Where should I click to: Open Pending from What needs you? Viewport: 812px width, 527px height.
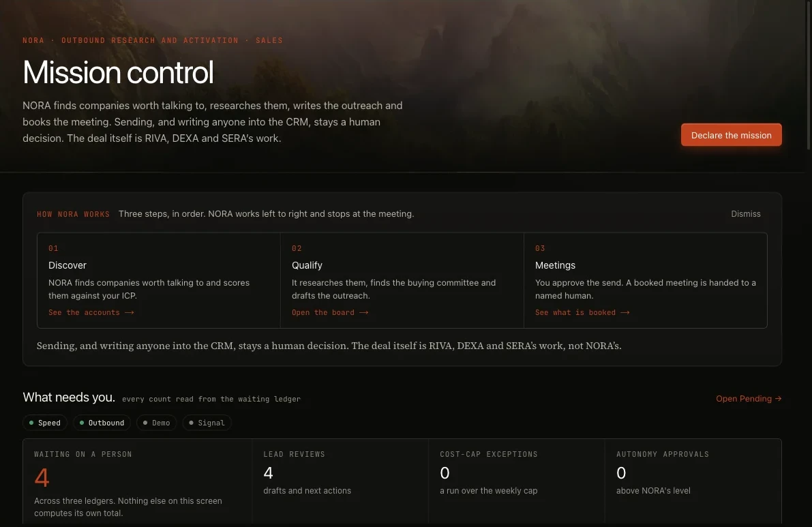click(x=749, y=399)
